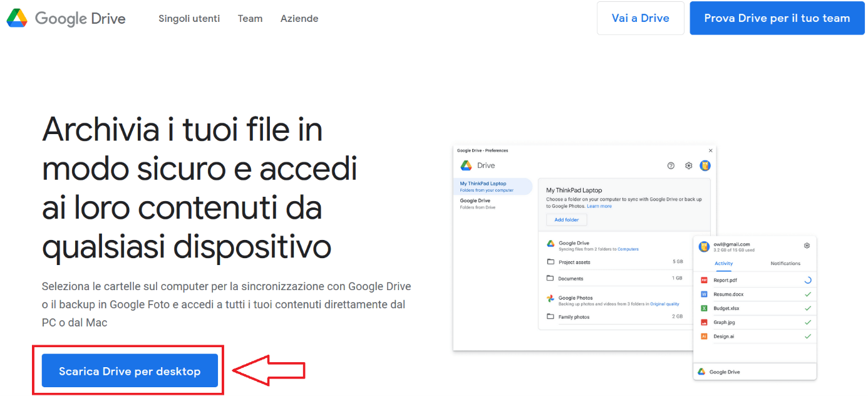The height and width of the screenshot is (396, 868).
Task: Click the "My ThinkPad Laptop" panel heading
Action: pyautogui.click(x=574, y=190)
